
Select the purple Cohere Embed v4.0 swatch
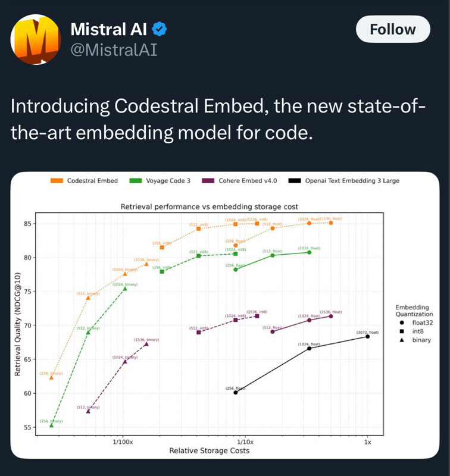point(209,181)
